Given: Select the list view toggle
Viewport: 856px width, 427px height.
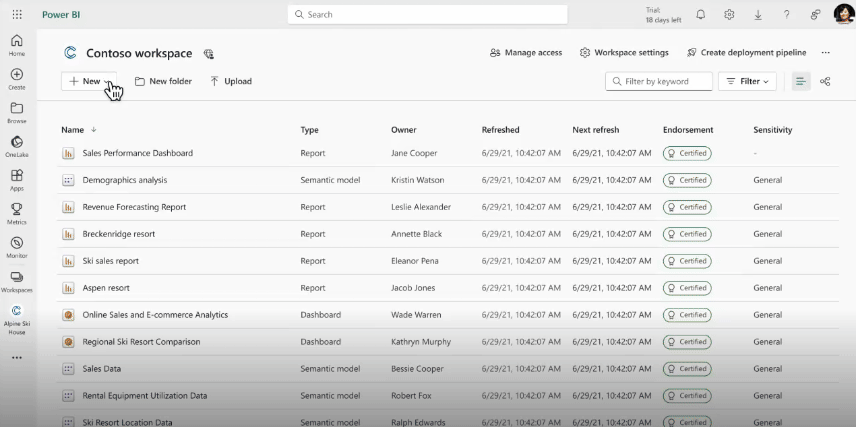Looking at the screenshot, I should coord(800,81).
